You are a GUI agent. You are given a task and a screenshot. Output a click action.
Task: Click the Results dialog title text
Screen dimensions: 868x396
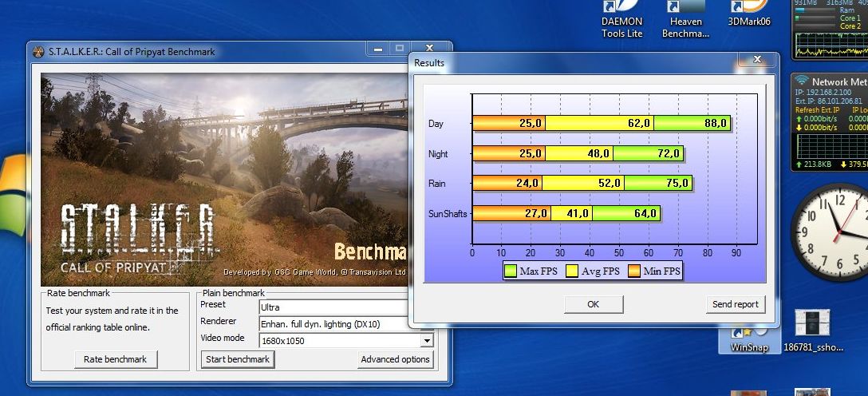pos(429,63)
